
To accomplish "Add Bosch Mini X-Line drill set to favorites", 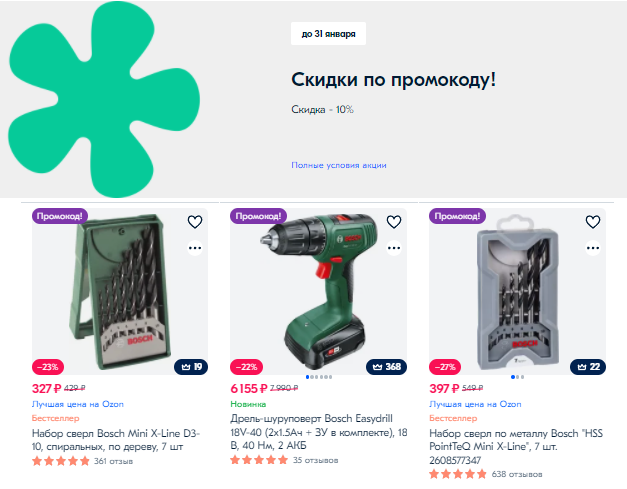I will tap(195, 222).
